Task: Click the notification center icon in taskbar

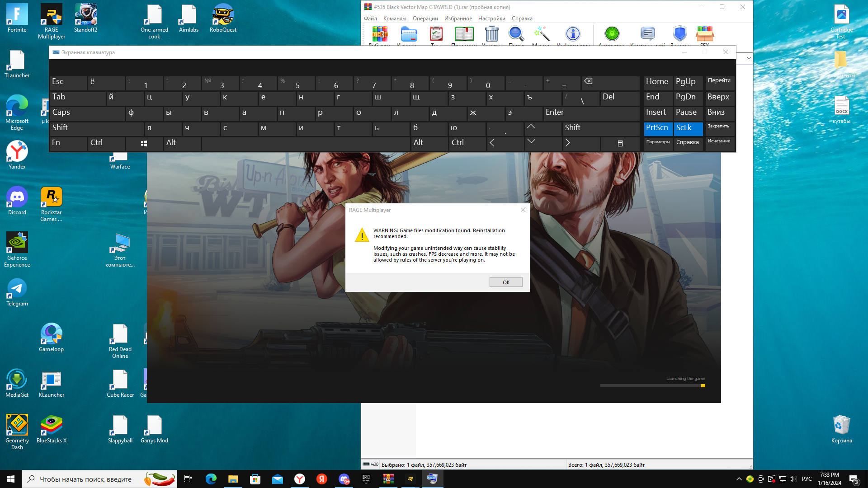Action: (854, 479)
